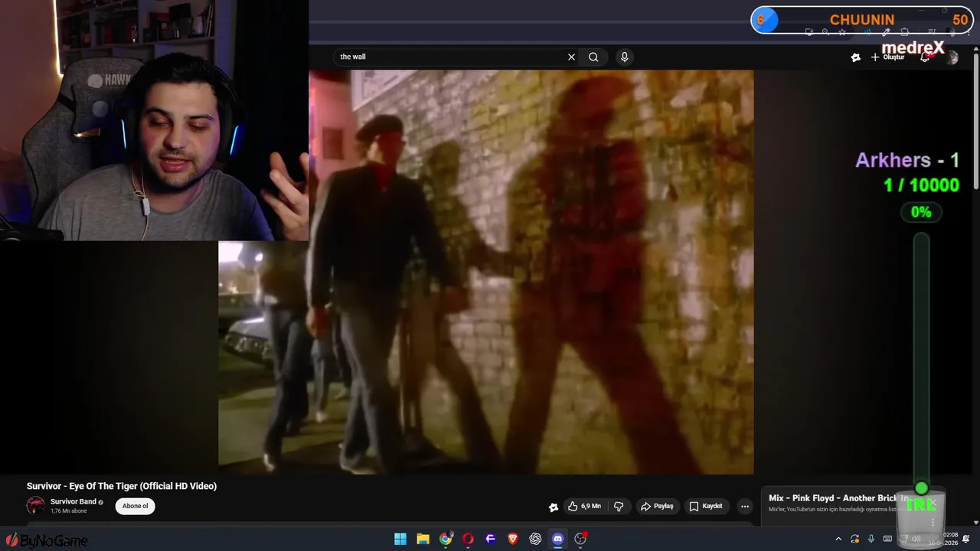Open the YouTube account avatar menu
Screen dimensions: 980x551
(x=952, y=57)
